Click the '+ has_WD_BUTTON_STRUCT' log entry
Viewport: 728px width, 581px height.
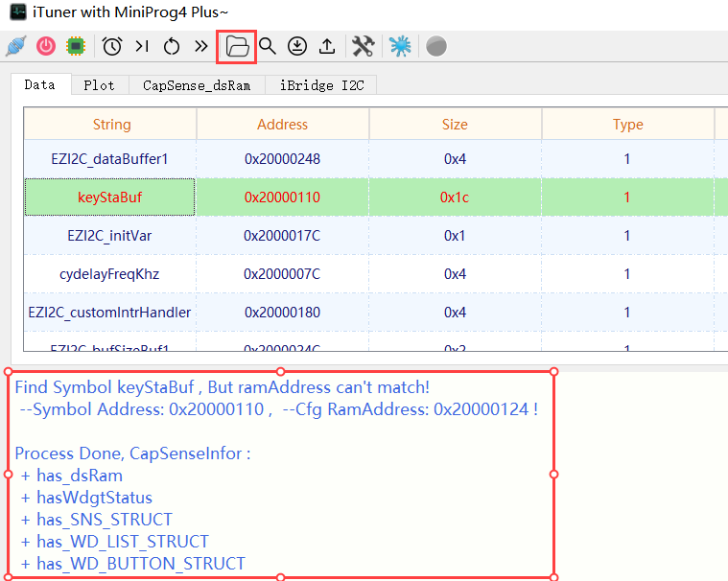pos(132,564)
